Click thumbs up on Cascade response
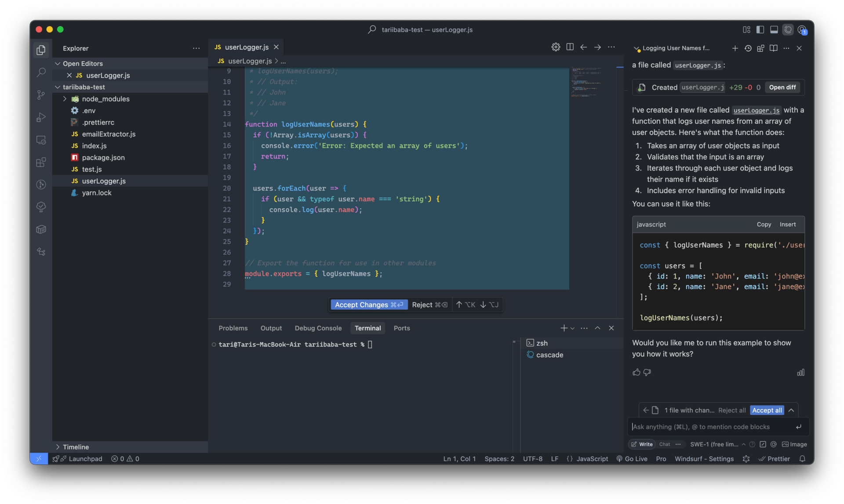The height and width of the screenshot is (504, 844). coord(636,372)
